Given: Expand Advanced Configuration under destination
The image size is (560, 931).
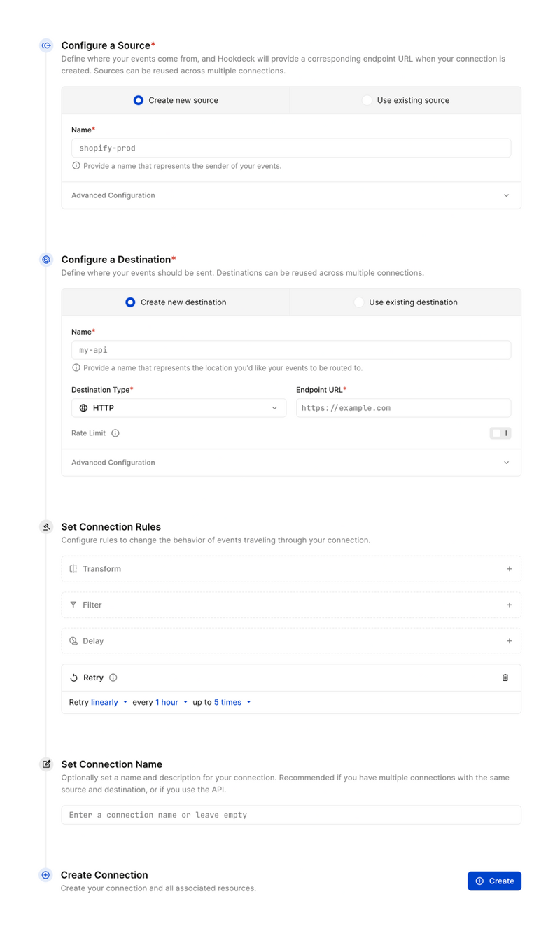Looking at the screenshot, I should pyautogui.click(x=291, y=463).
